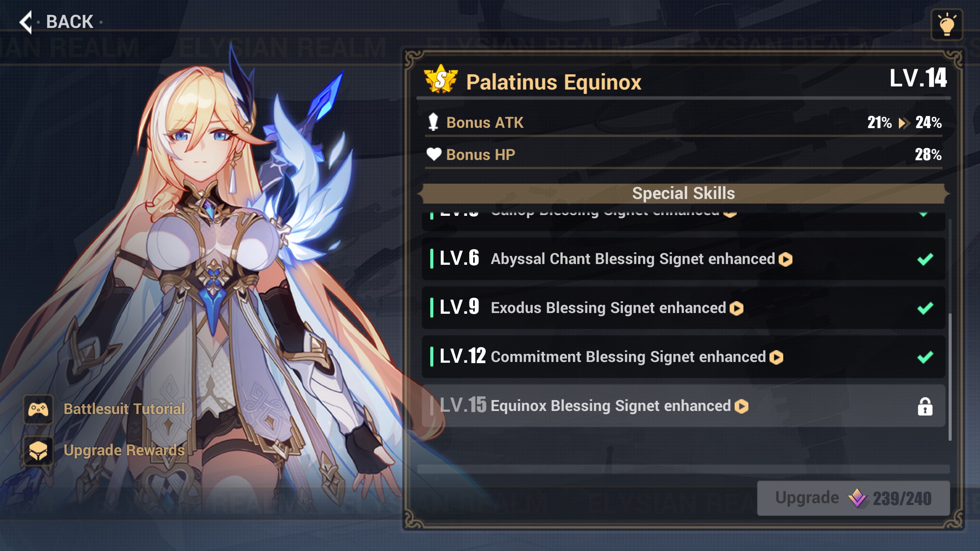980x551 pixels.
Task: Click the LV.6 Abyssal Chant green checkmark
Action: [x=925, y=259]
